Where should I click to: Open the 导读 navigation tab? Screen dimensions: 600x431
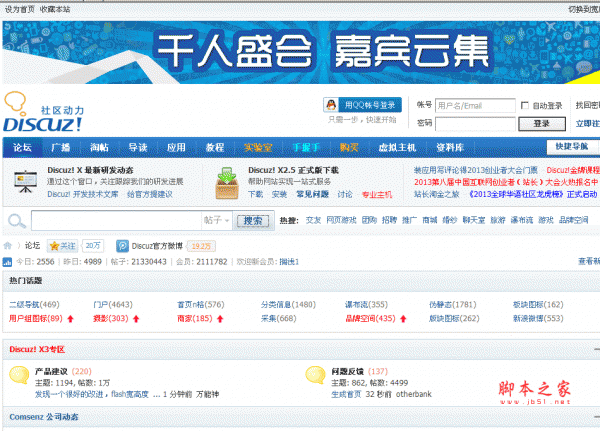click(x=138, y=147)
